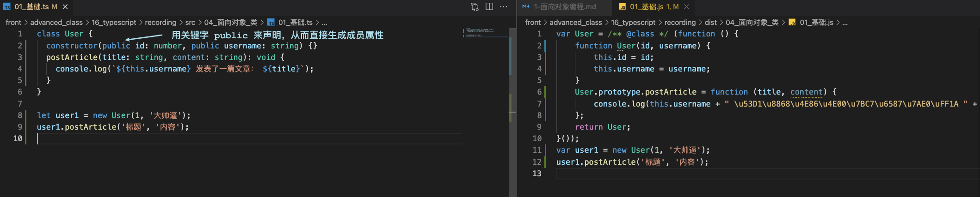Click the TS file icon on the left tab
This screenshot has height=197, width=980.
[7, 6]
